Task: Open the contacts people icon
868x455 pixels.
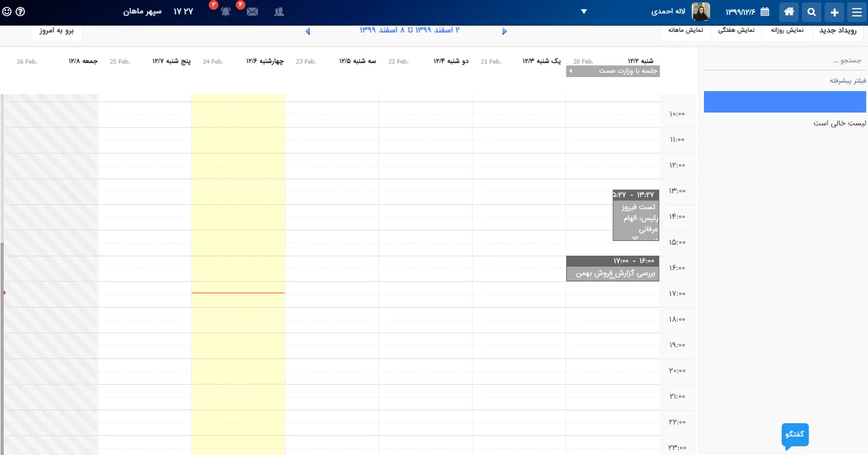Action: pos(279,12)
